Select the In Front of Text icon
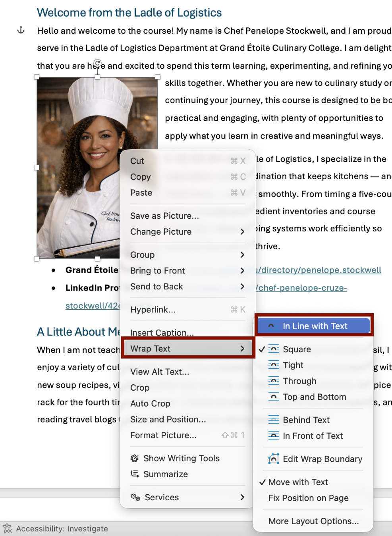The width and height of the screenshot is (392, 536). [274, 436]
